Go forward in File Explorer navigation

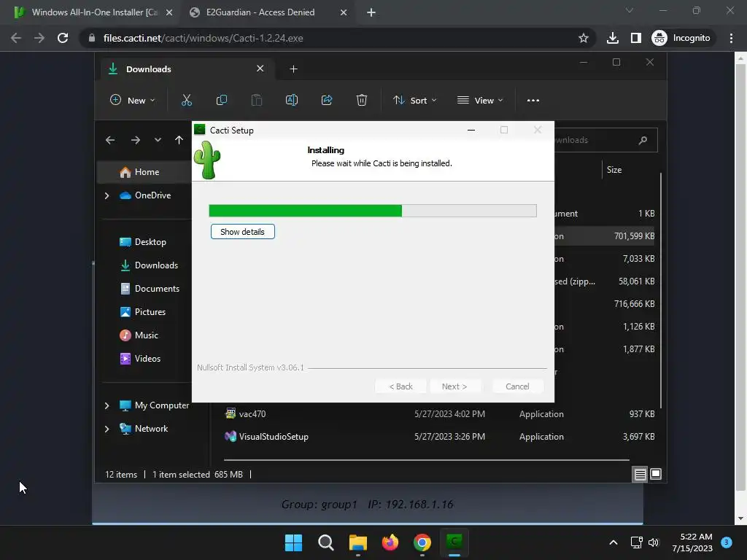click(x=135, y=140)
